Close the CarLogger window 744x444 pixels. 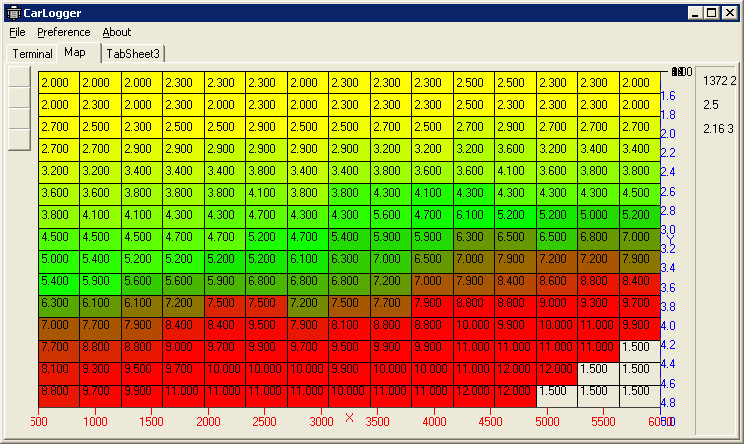click(x=729, y=13)
